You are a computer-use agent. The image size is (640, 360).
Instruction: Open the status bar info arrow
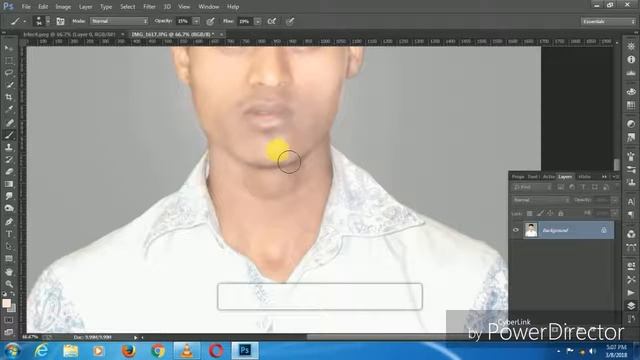coord(136,337)
